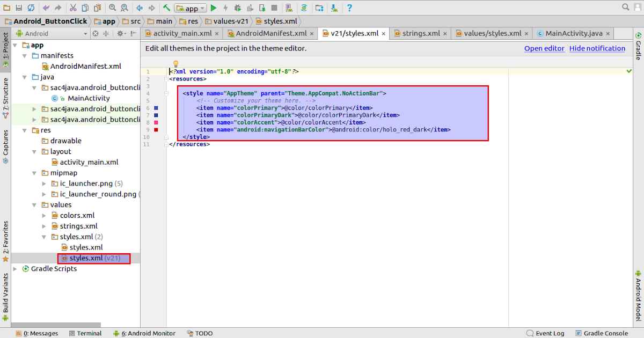644x338 pixels.
Task: Toggle the Build Variants tool window
Action: [x=5, y=297]
